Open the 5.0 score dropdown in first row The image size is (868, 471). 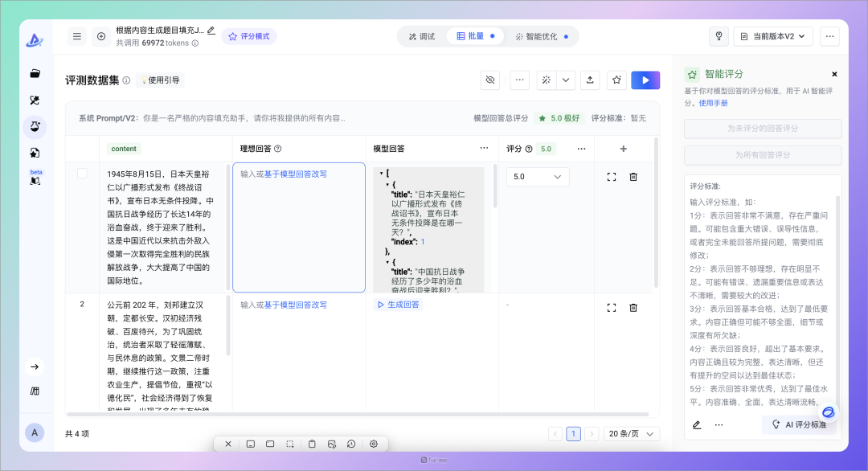click(x=537, y=177)
